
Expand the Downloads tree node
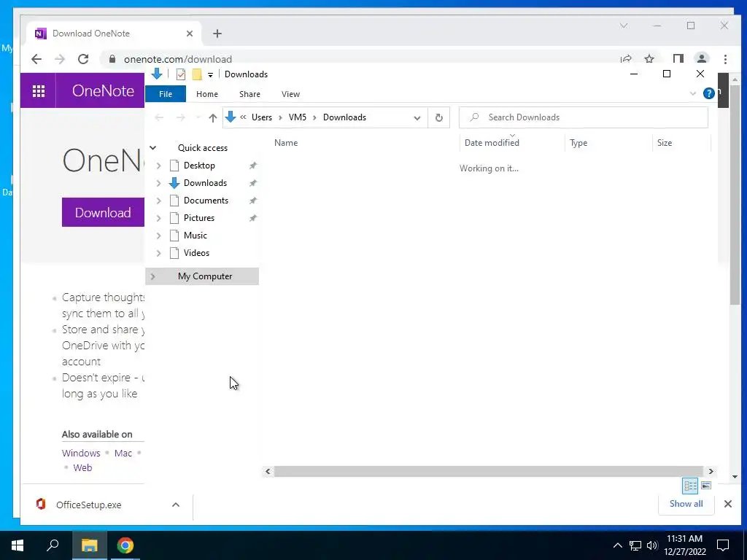(x=158, y=183)
